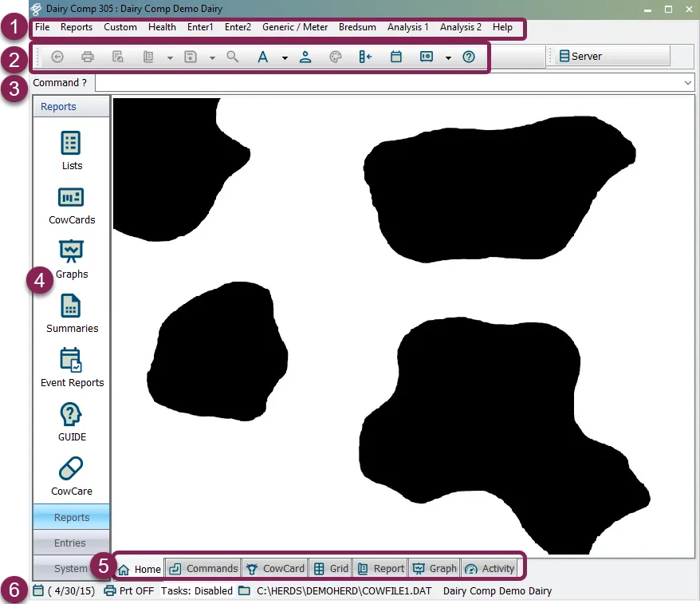Open Graphs in the sidebar

click(x=72, y=260)
